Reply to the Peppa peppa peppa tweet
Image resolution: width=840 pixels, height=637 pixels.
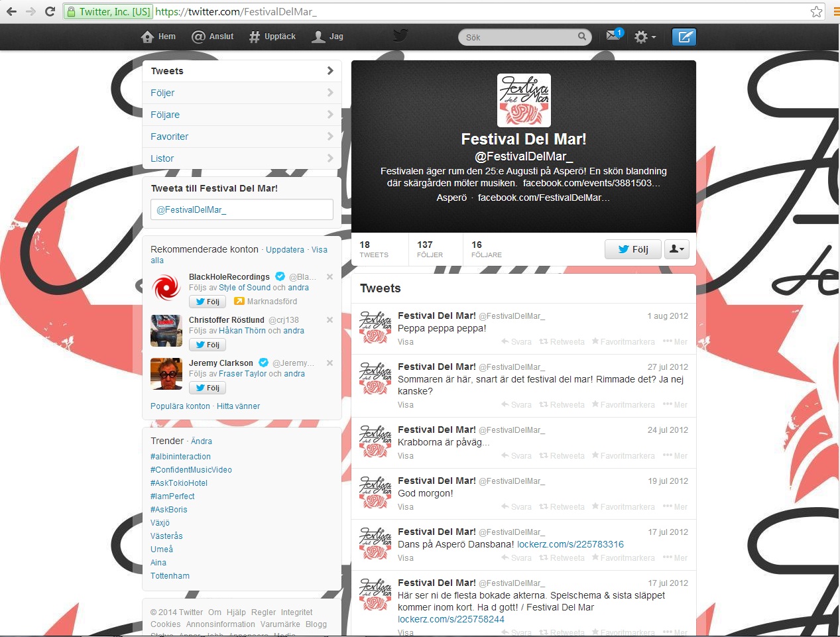pos(516,342)
